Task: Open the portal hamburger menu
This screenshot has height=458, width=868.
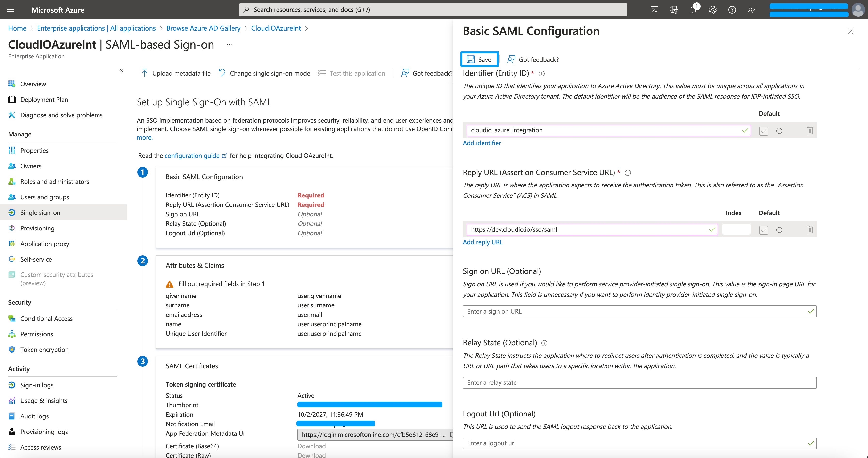Action: tap(10, 10)
